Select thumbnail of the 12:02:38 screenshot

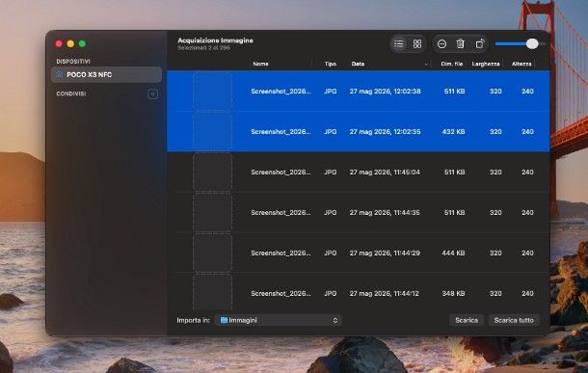click(213, 92)
